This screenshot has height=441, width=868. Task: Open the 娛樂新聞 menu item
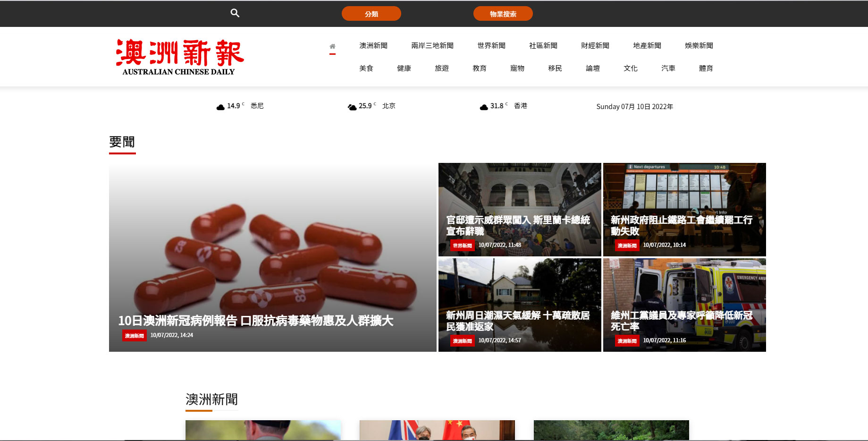pos(698,45)
